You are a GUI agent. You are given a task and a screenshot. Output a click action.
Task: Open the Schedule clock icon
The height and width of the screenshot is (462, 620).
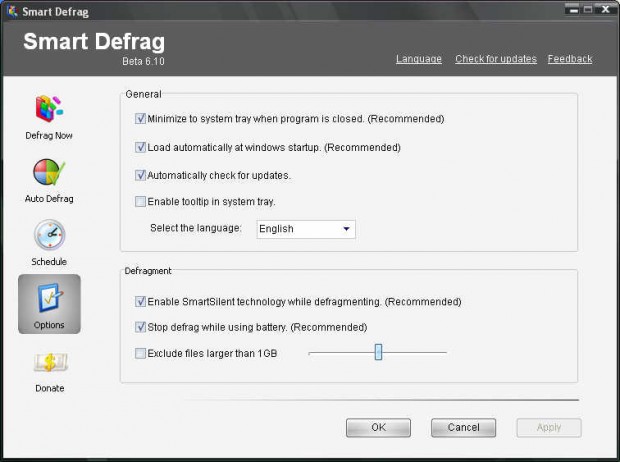(49, 235)
